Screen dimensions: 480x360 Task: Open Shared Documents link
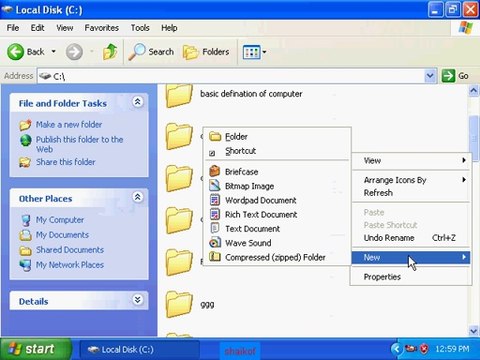click(70, 250)
